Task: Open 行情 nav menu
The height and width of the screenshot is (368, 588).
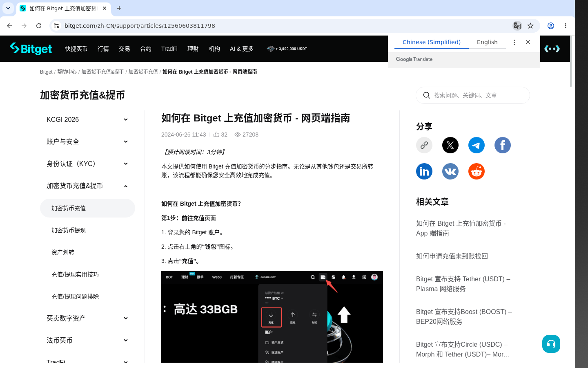Action: click(103, 49)
